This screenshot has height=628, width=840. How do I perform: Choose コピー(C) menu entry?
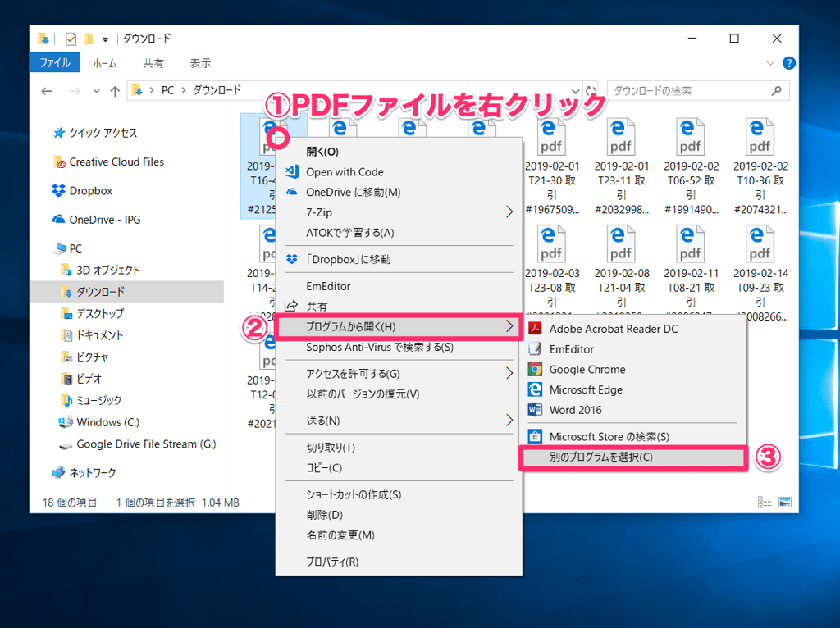324,468
